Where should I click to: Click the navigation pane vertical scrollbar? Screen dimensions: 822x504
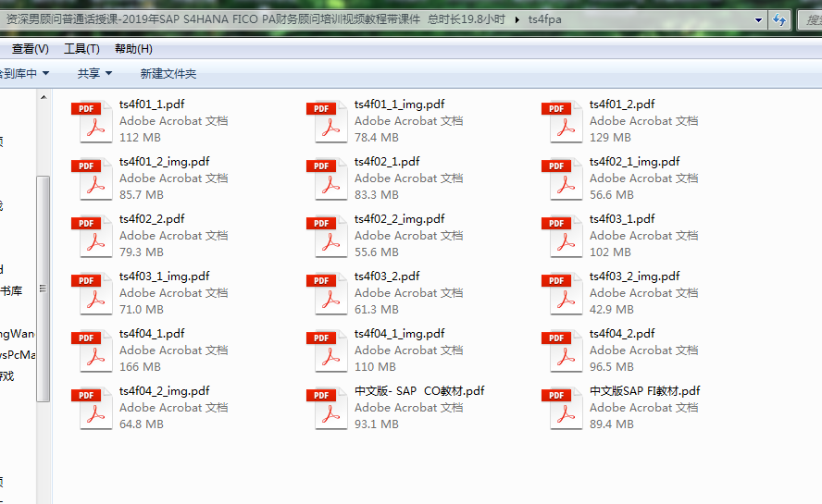pos(43,287)
